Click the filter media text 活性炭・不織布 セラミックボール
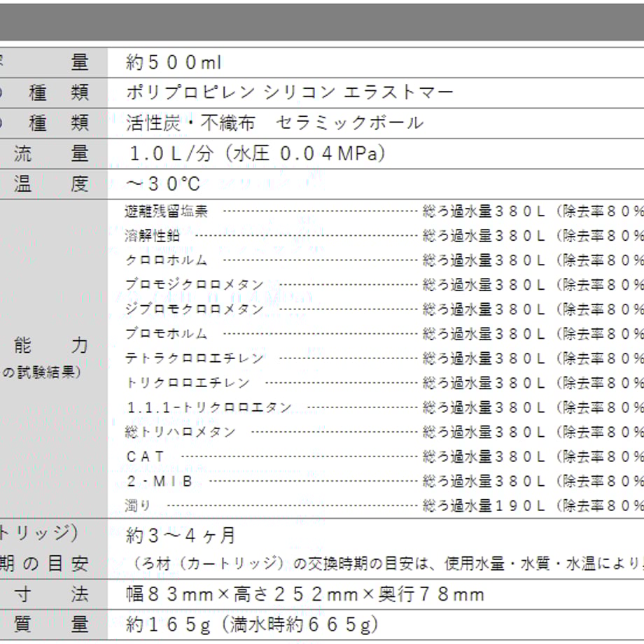 tap(274, 122)
